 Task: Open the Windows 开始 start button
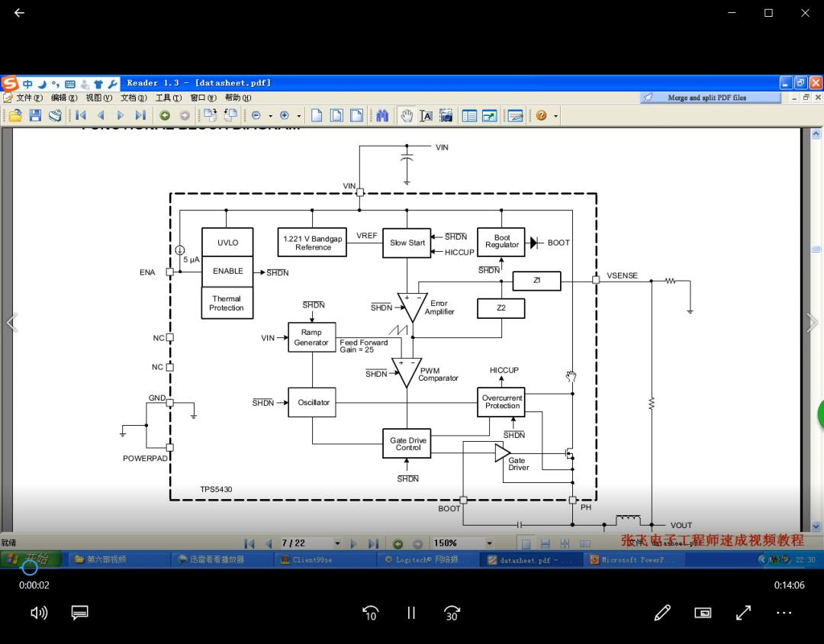click(31, 559)
